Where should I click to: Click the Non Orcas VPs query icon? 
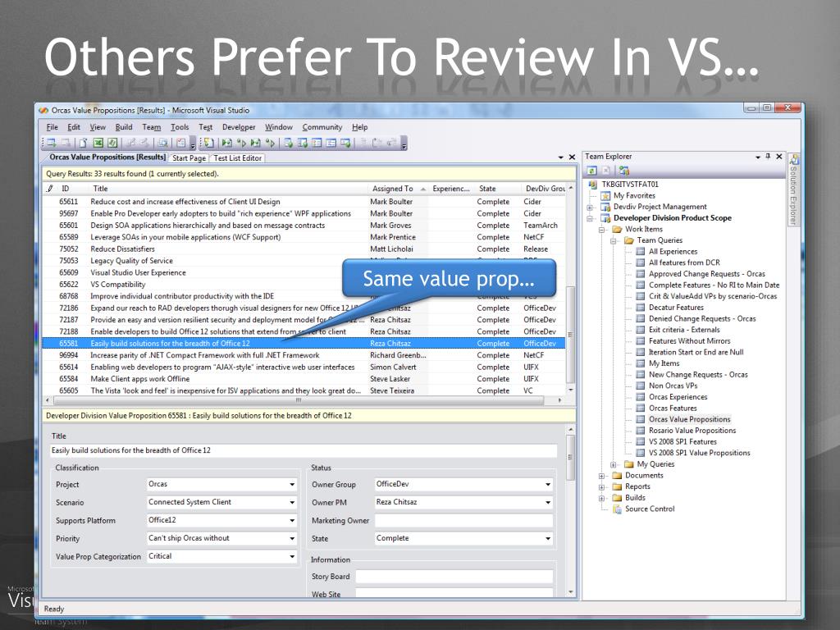[x=640, y=386]
